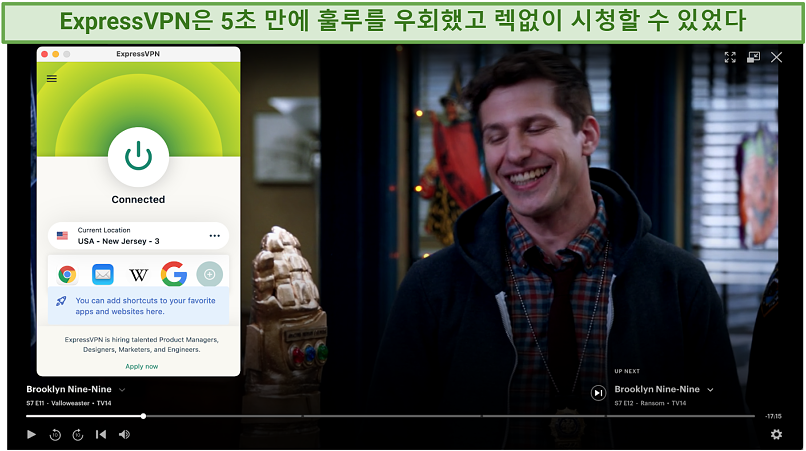Restart the episode from the beginning

[x=101, y=435]
